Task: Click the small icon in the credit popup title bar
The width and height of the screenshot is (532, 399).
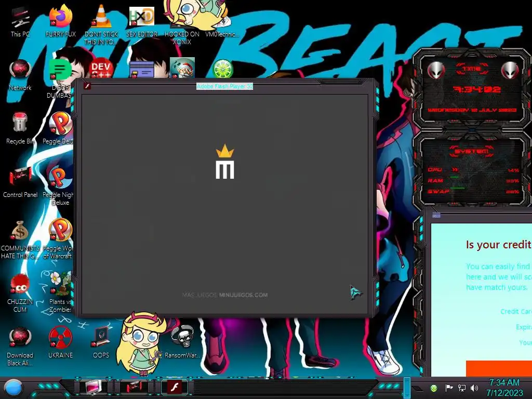Action: pos(436,215)
